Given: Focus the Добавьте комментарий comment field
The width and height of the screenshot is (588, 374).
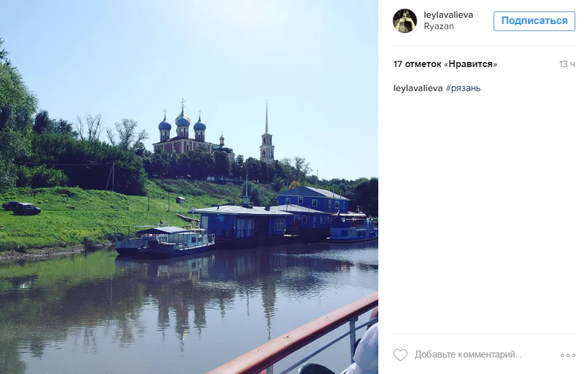Looking at the screenshot, I should click(468, 354).
